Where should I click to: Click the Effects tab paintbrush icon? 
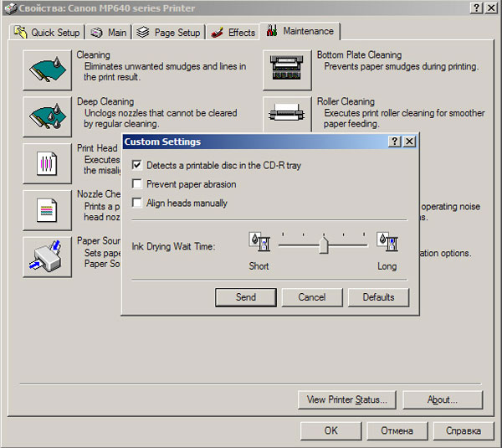click(217, 33)
